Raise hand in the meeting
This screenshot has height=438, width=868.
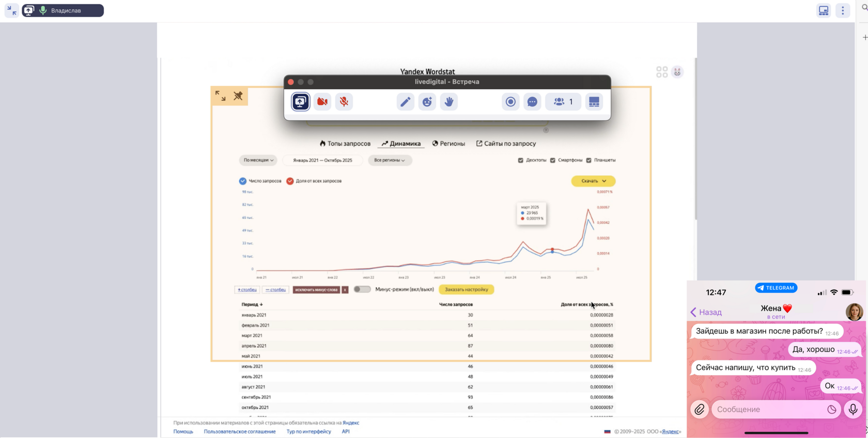[449, 102]
